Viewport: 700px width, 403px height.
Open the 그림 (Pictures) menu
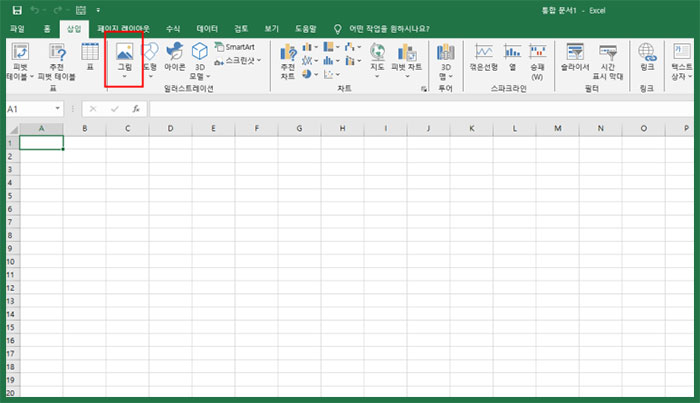(x=125, y=61)
